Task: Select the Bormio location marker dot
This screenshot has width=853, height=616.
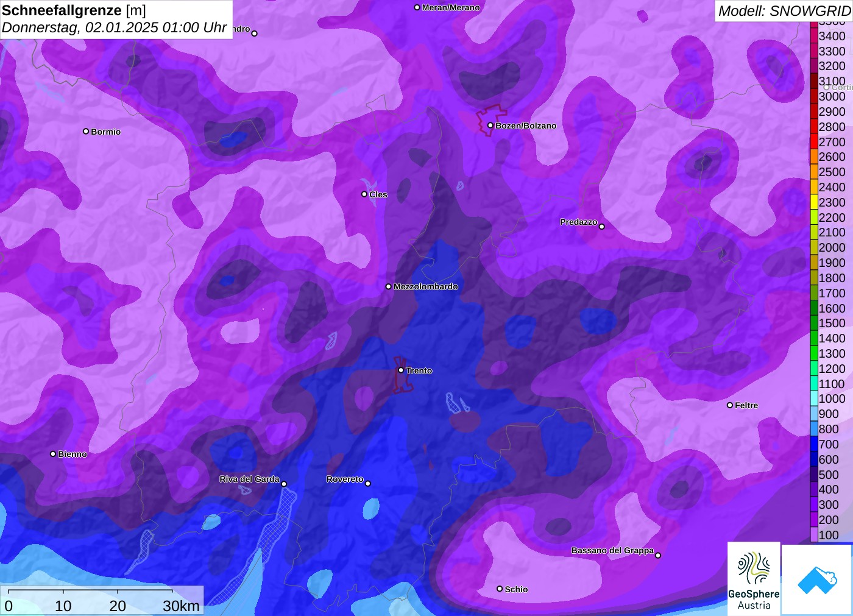Action: point(86,131)
